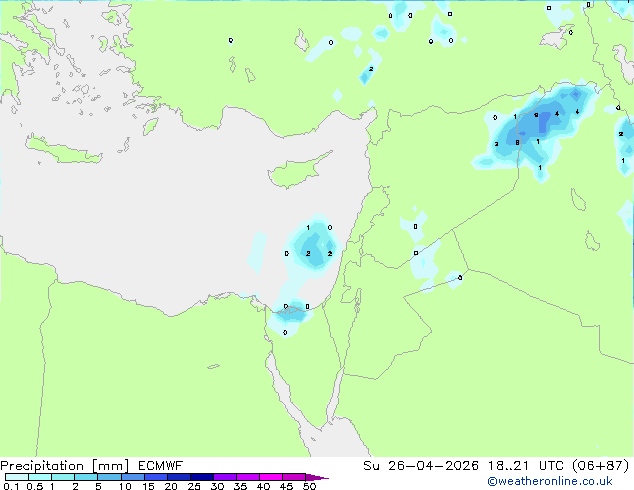Click the 'Su 26-04-2026' forecast date text
The height and width of the screenshot is (490, 634).
[x=421, y=466]
